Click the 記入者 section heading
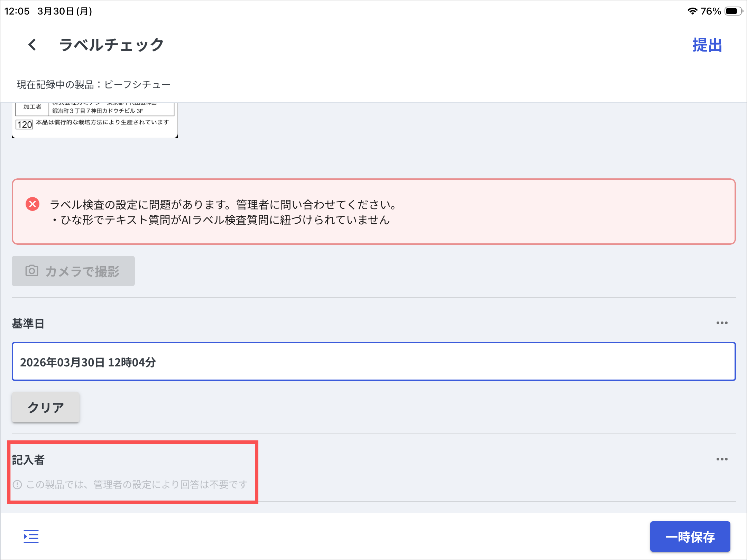Viewport: 747px width, 560px height. pos(28,460)
